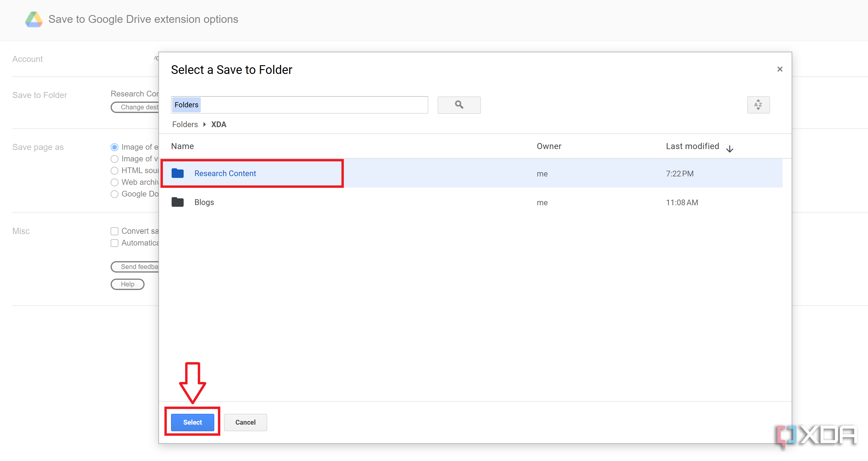The image size is (868, 461).
Task: Click the Last modified sort arrow
Action: point(729,149)
